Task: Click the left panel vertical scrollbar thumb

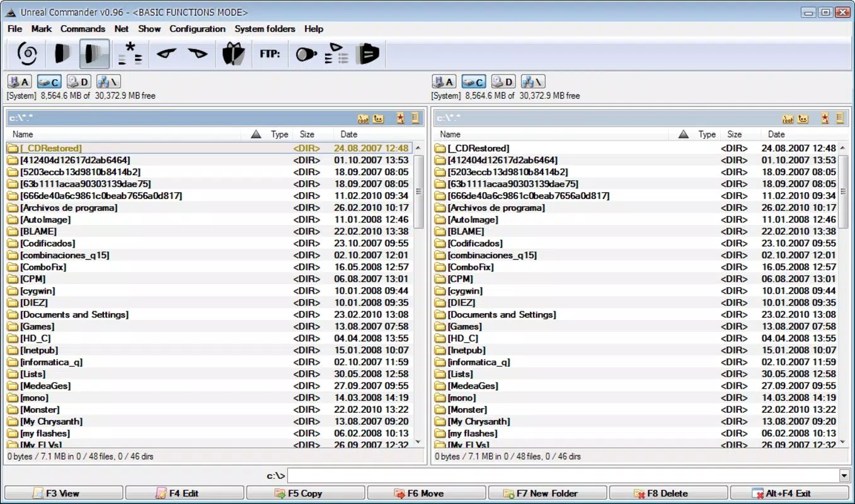Action: coord(418,192)
